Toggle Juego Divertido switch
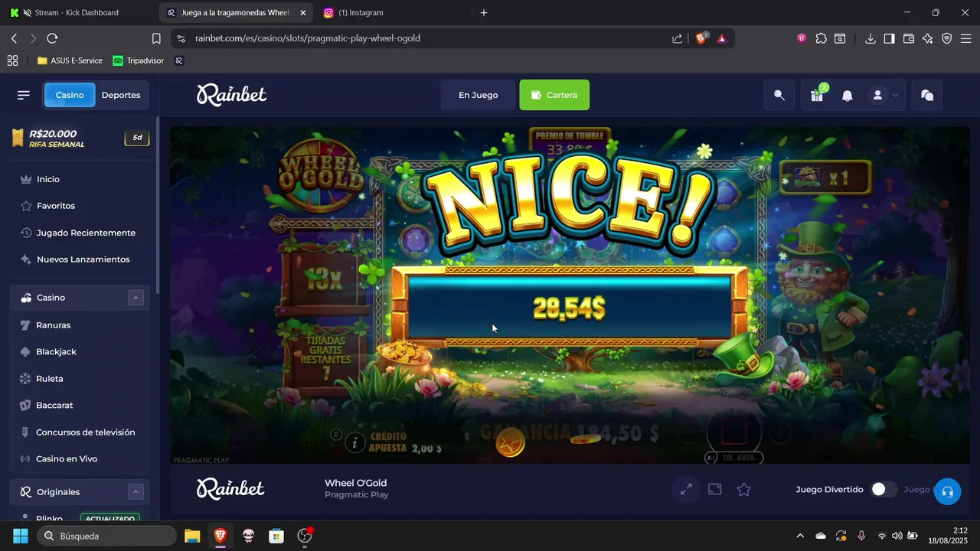 (884, 489)
